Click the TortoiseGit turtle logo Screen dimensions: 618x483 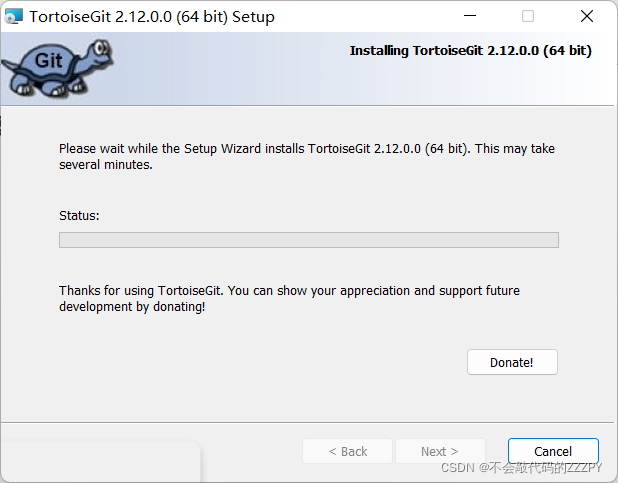click(x=57, y=68)
